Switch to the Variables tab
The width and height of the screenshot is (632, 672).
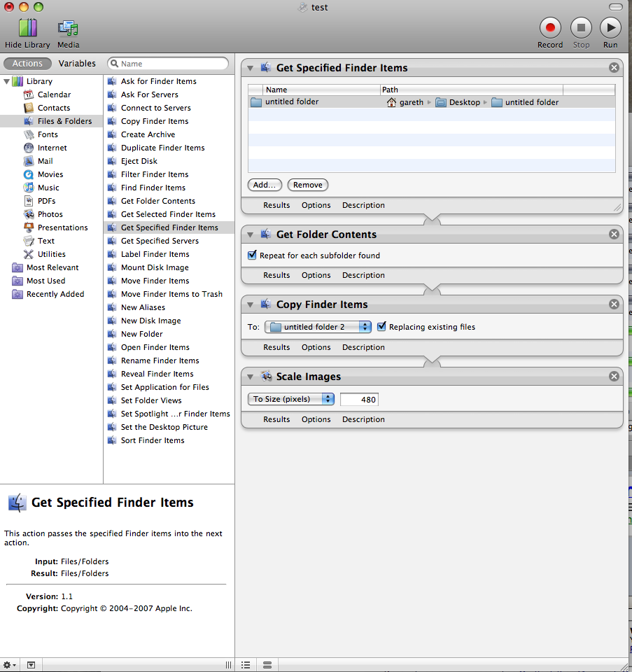pos(77,64)
